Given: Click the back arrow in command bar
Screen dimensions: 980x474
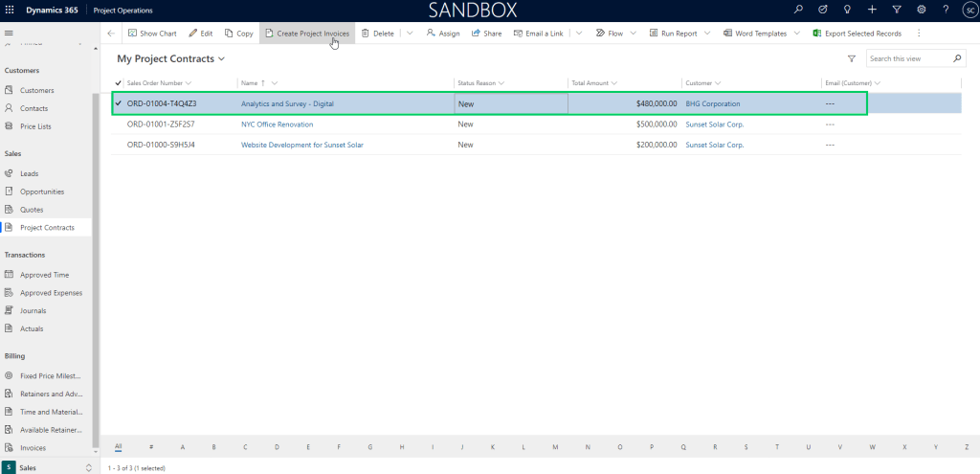Looking at the screenshot, I should (111, 34).
